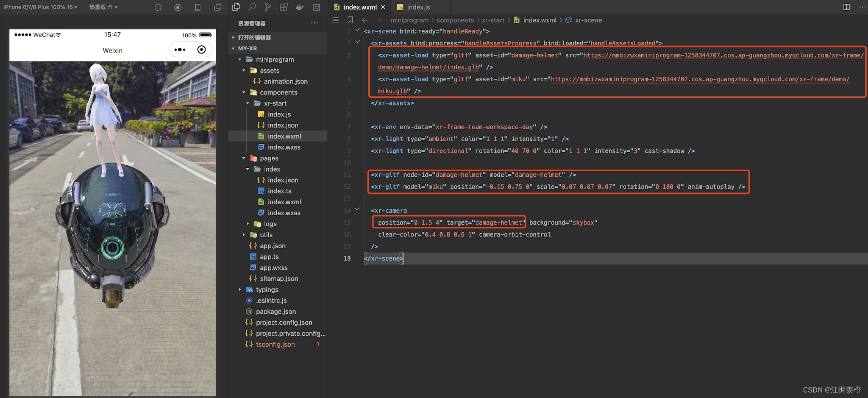Screen dimensions: 868x398
Task: Open the source control branch icon
Action: click(x=268, y=7)
